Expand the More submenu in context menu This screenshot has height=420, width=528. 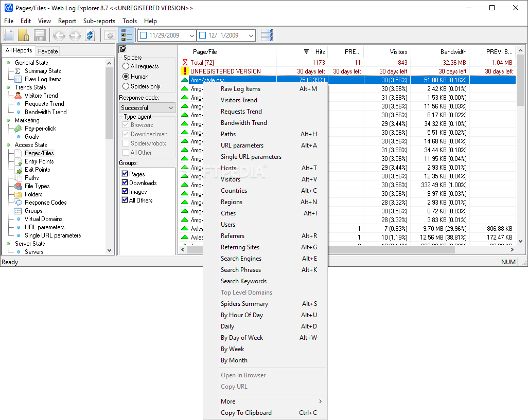(265, 401)
